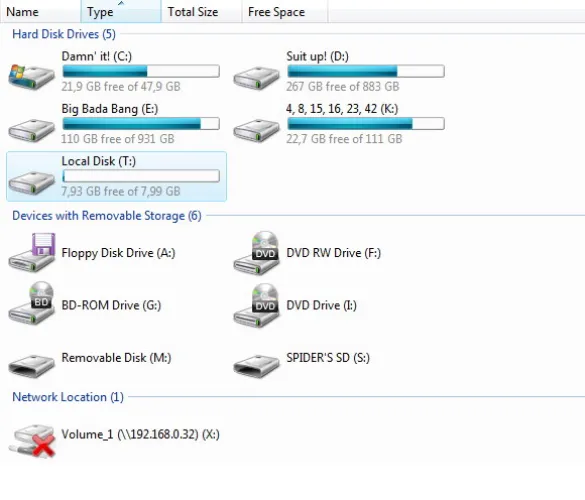Click the C: drive usage bar
Screen dimensions: 585x500
tap(141, 71)
